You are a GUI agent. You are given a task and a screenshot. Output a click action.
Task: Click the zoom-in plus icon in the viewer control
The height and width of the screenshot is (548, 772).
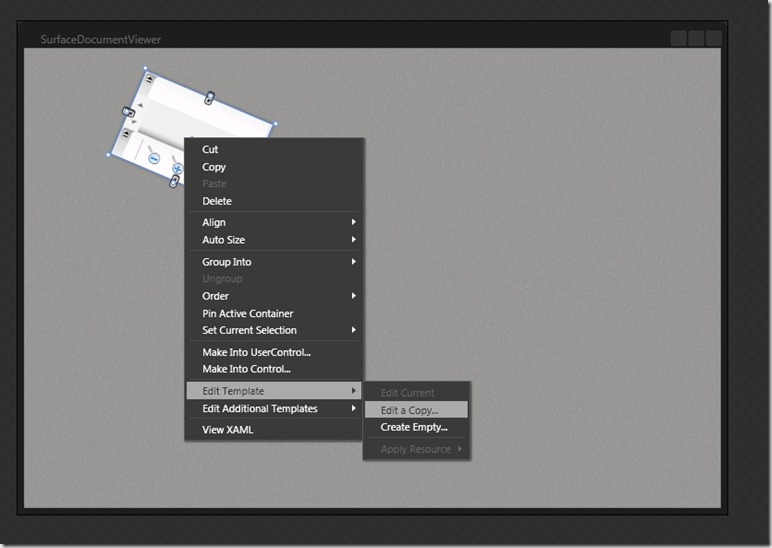point(177,169)
